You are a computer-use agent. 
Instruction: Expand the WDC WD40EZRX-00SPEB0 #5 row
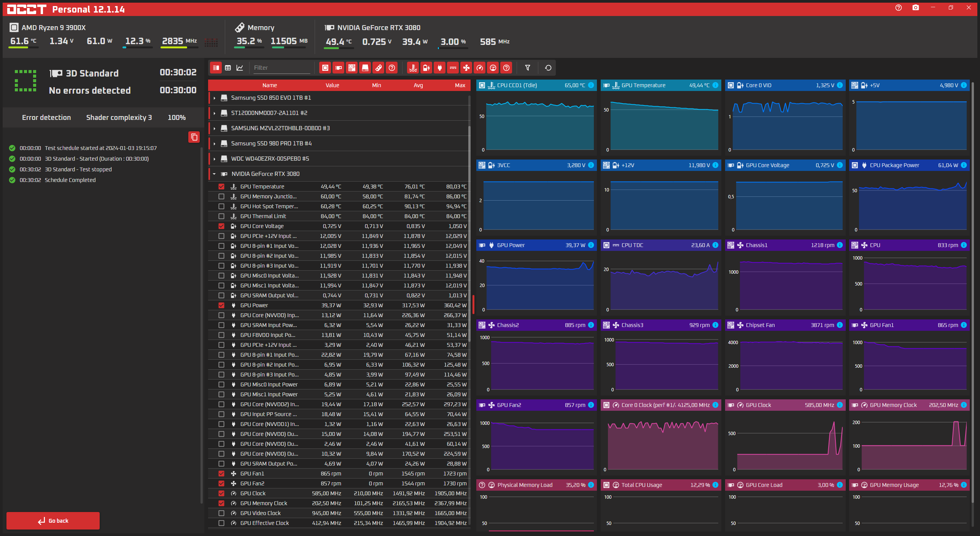[215, 159]
